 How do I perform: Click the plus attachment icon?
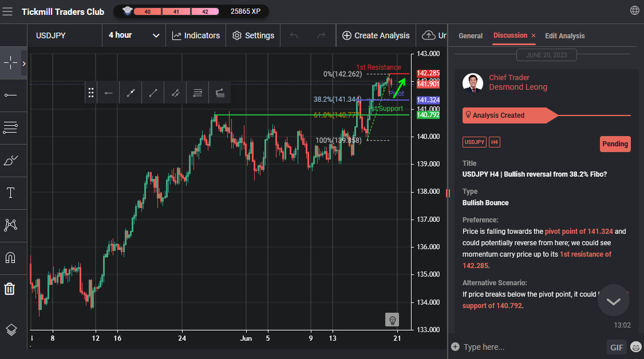pos(455,346)
